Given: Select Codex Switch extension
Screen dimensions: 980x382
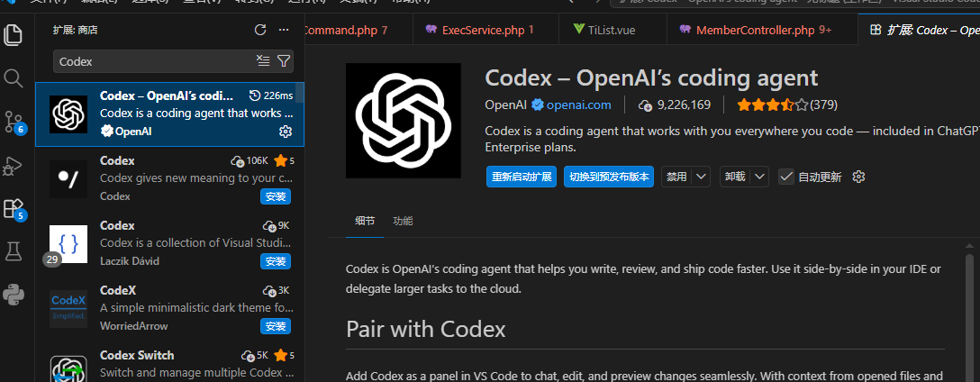Looking at the screenshot, I should [x=169, y=362].
